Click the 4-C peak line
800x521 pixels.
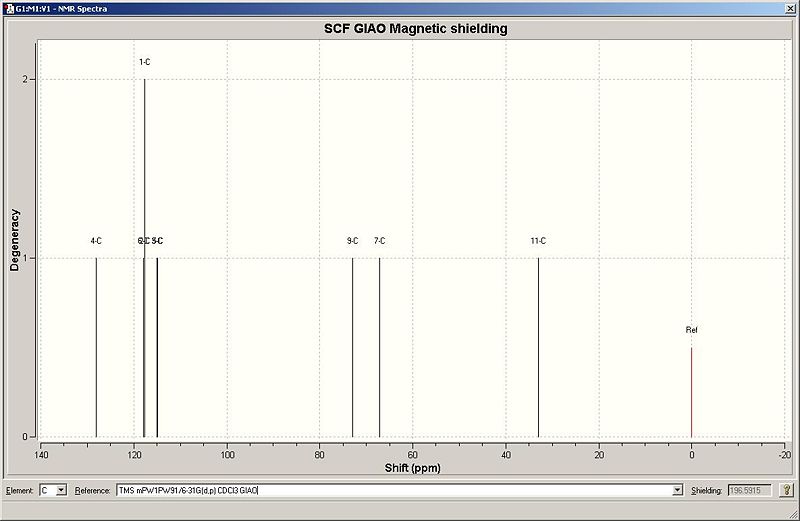click(x=96, y=347)
